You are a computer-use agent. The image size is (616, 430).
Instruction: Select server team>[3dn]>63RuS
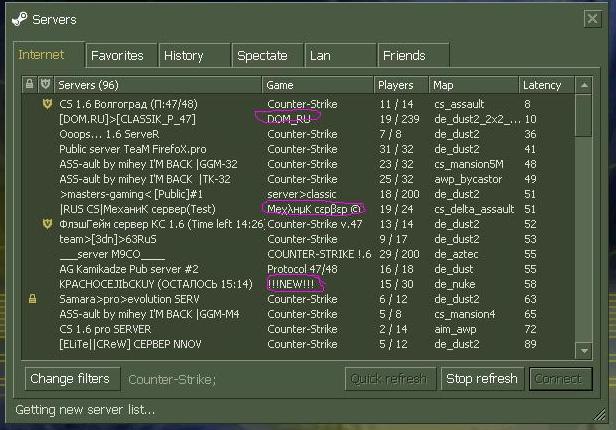[299, 239]
